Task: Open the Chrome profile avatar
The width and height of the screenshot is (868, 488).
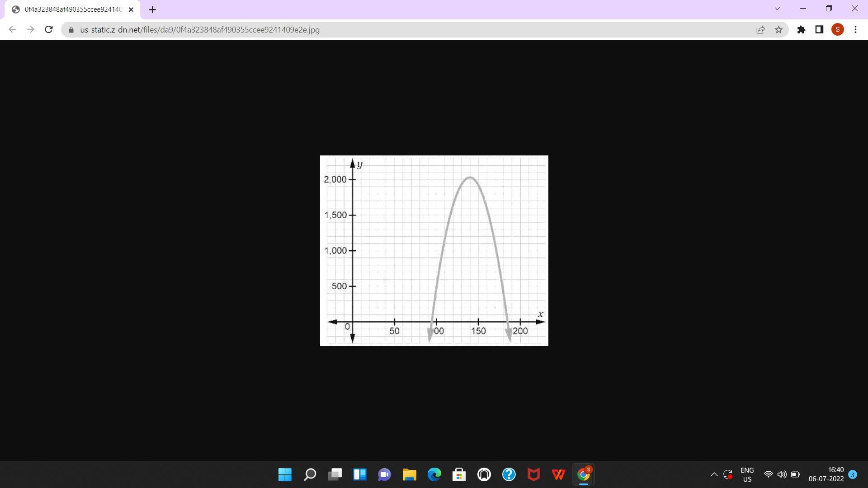Action: pos(837,30)
